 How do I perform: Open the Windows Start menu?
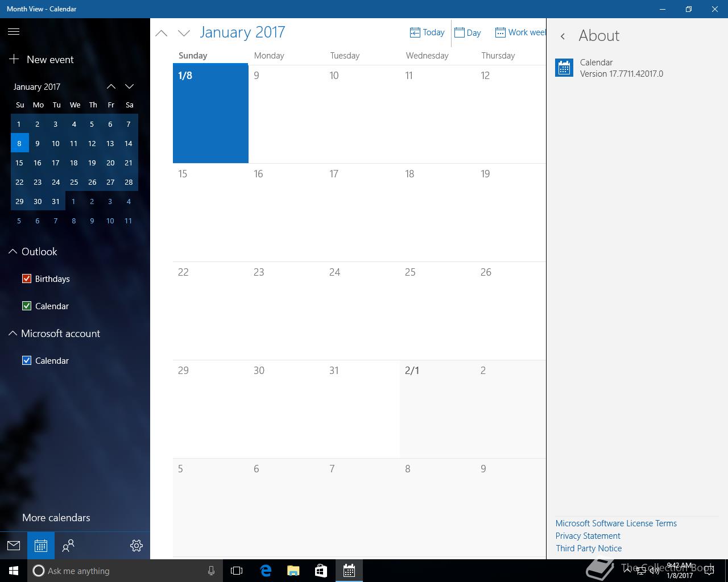14,571
